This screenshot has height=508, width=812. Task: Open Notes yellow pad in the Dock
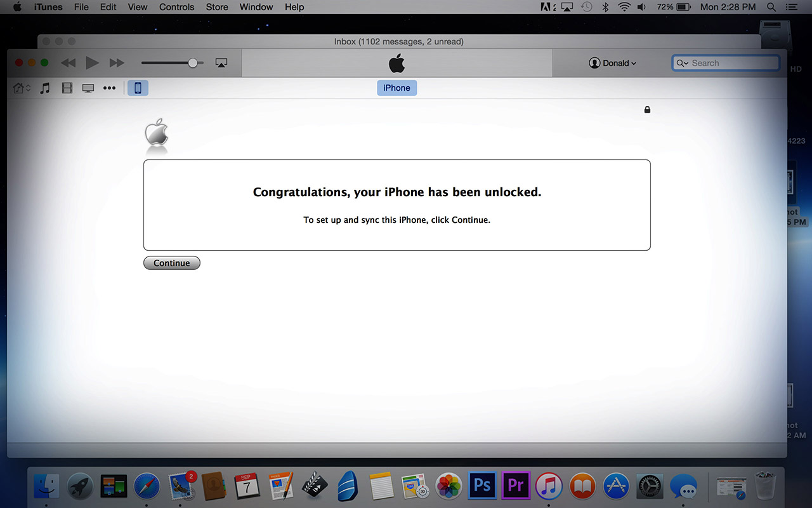click(x=382, y=486)
